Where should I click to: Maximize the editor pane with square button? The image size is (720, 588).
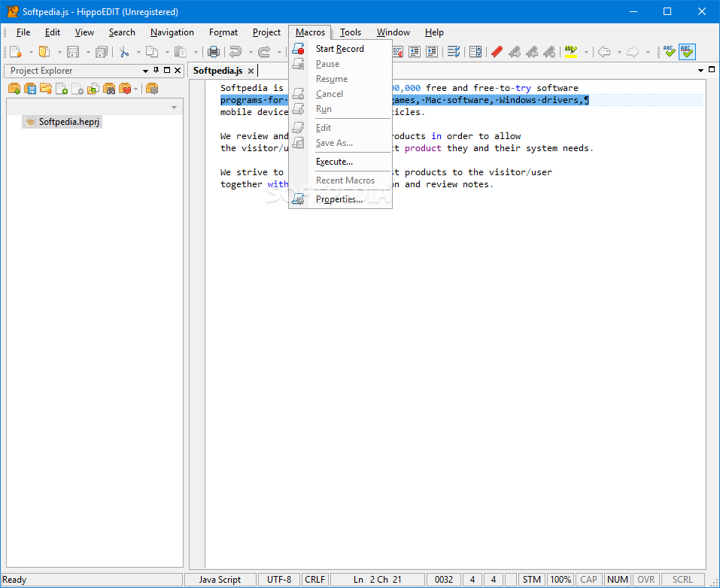(712, 70)
